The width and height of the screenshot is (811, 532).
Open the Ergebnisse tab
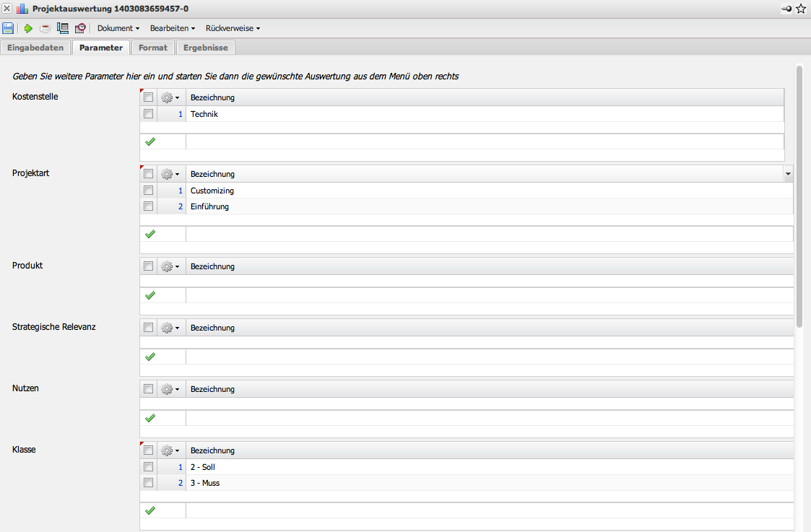pyautogui.click(x=206, y=48)
